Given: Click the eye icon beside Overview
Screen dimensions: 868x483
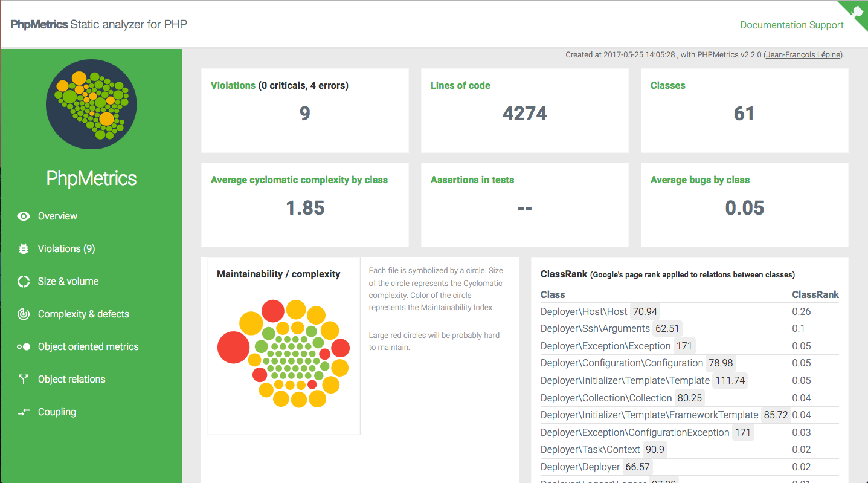Looking at the screenshot, I should click(24, 216).
